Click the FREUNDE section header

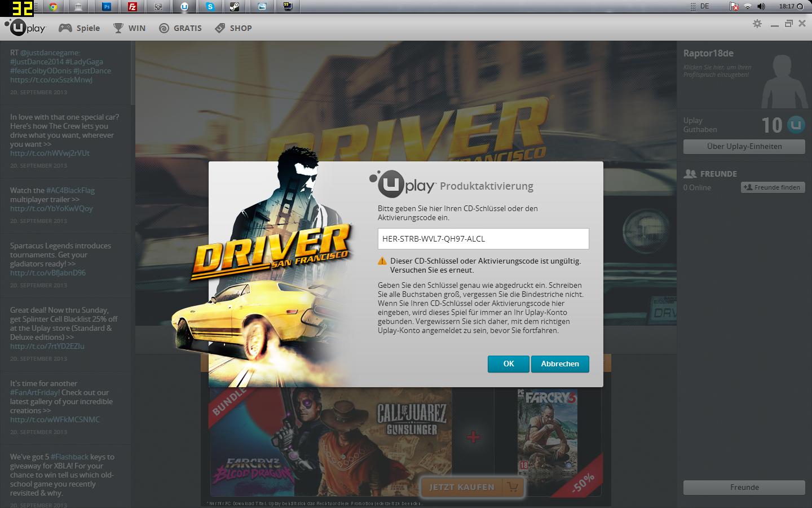[x=710, y=174]
